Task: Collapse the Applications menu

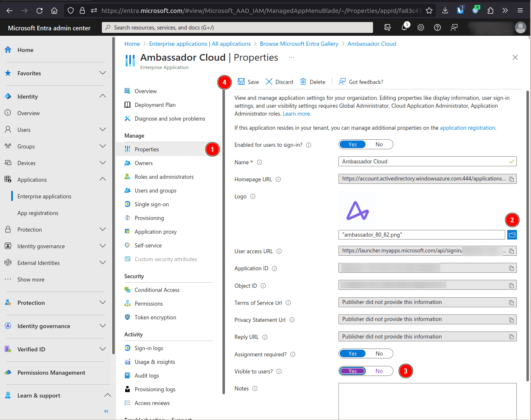Action: click(x=103, y=180)
